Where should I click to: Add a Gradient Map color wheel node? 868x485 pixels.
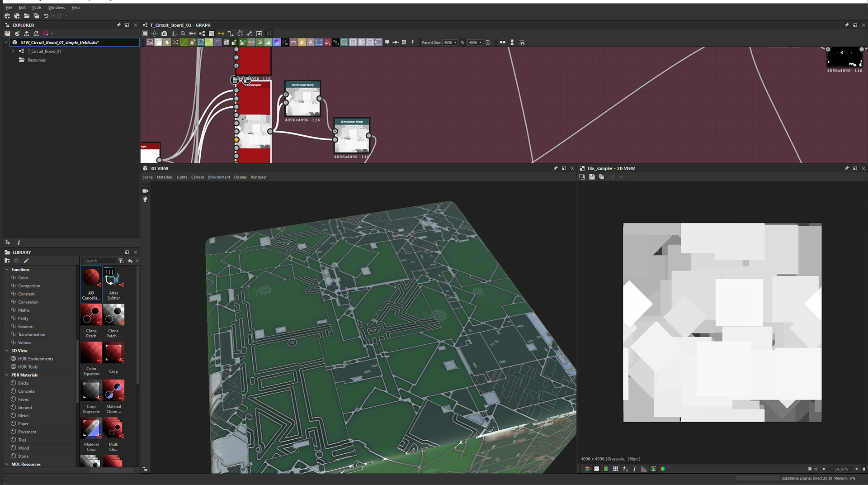coord(277,43)
